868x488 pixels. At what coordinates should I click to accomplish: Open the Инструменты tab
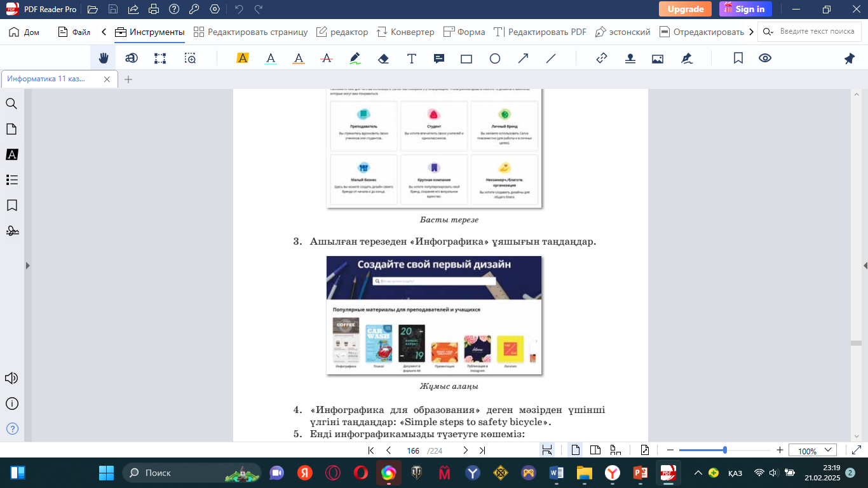[x=150, y=32]
